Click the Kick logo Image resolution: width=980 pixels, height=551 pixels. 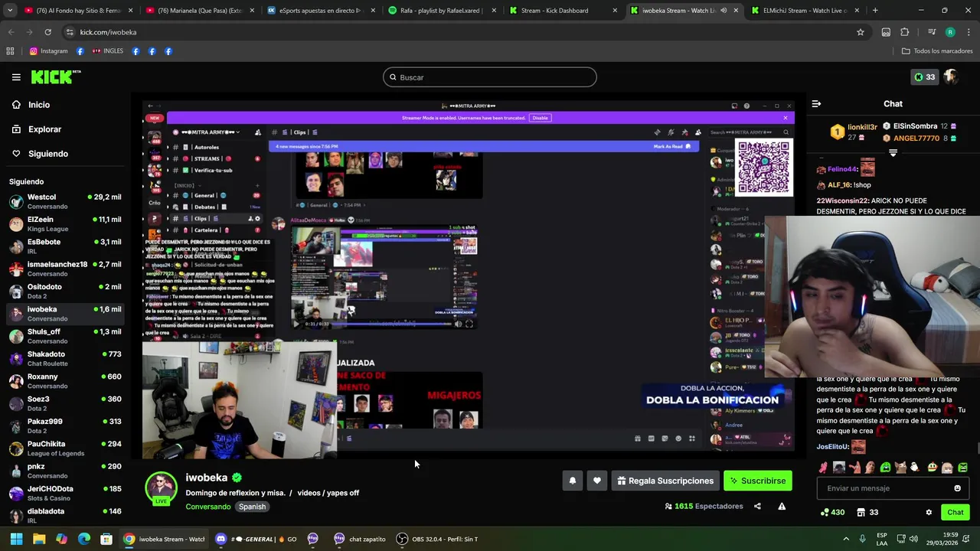point(55,77)
